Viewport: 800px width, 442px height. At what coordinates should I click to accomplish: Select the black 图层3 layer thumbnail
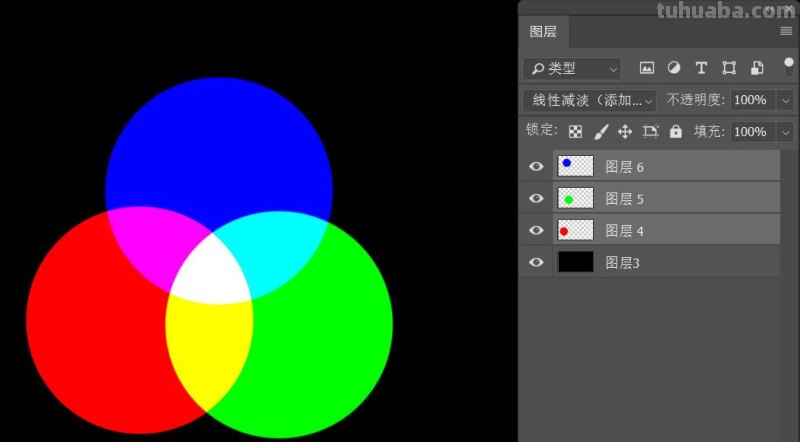point(575,262)
